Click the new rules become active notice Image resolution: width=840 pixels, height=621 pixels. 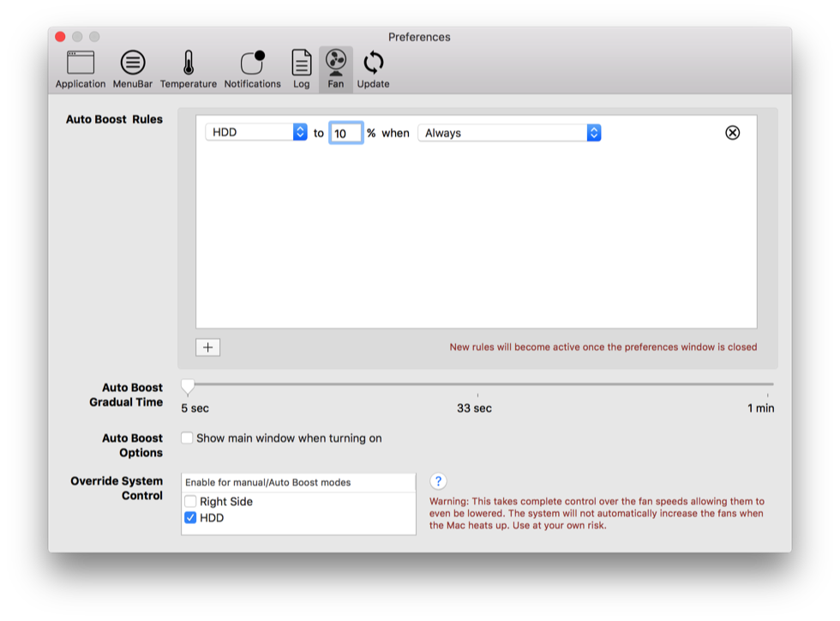point(603,347)
